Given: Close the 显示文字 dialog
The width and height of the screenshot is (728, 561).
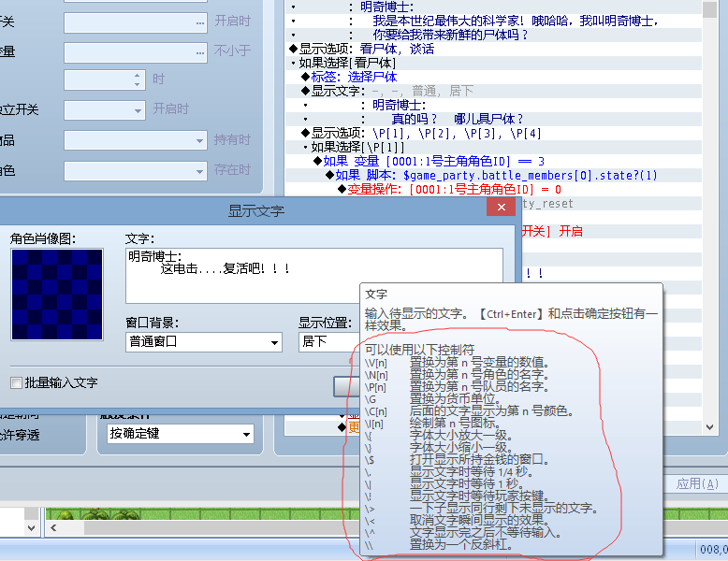Looking at the screenshot, I should tap(501, 207).
